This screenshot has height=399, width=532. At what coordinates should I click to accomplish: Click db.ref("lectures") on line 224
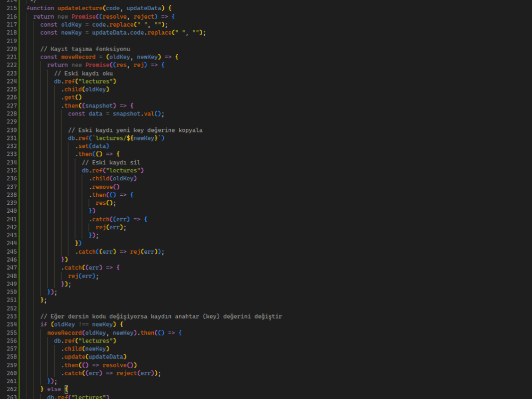pyautogui.click(x=85, y=81)
